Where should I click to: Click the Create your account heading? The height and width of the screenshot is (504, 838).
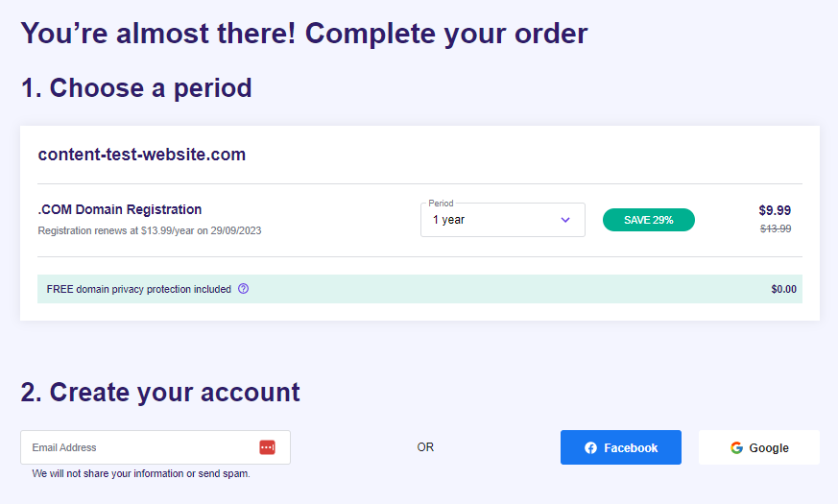point(160,392)
